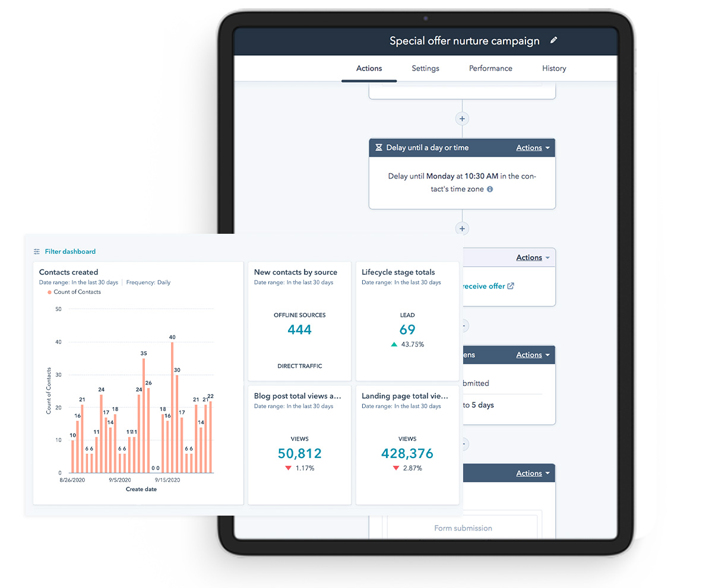This screenshot has width=706, height=588.
Task: Click the bar labeled 35 in chart
Action: (x=144, y=415)
